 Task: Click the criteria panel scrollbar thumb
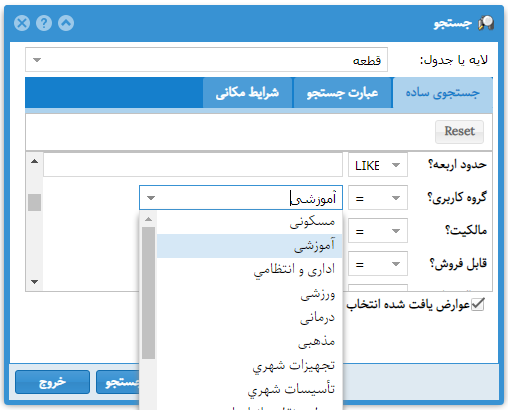coord(34,202)
